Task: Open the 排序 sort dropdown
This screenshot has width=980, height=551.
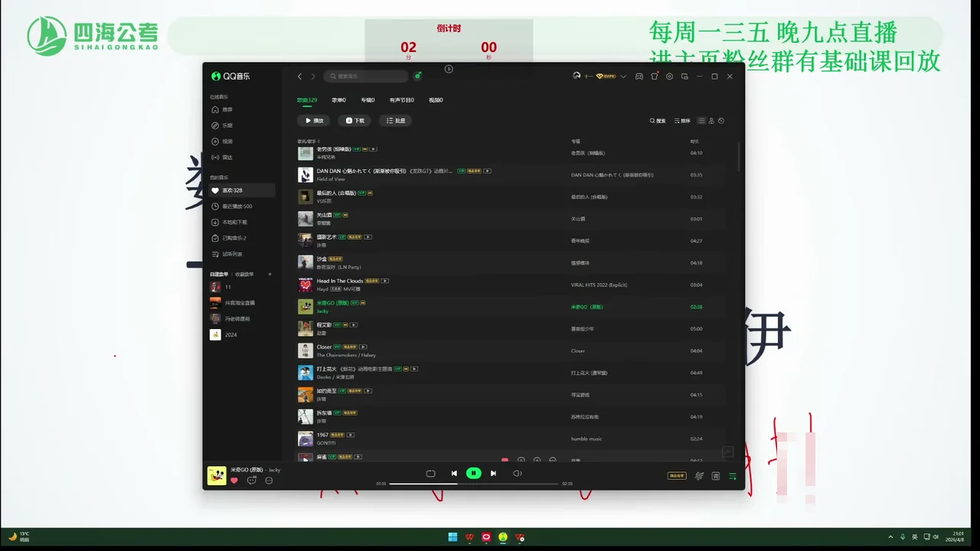Action: 682,121
